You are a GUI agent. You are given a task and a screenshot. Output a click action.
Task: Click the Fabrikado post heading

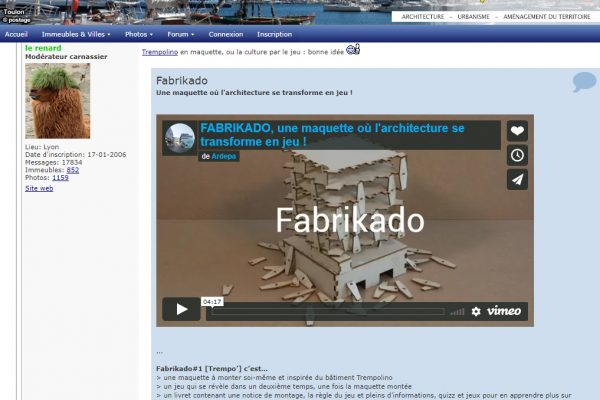click(x=182, y=81)
